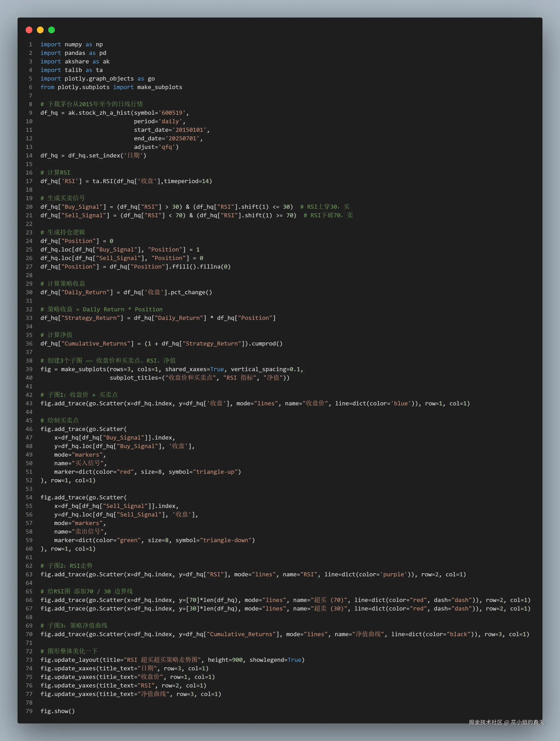Click the yellow minimize dot
560x741 pixels.
tap(40, 30)
